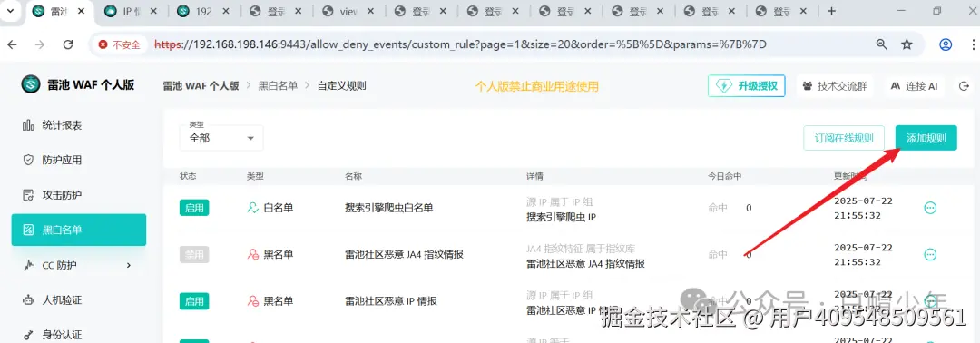Open the browser three-dot menu

[973, 44]
